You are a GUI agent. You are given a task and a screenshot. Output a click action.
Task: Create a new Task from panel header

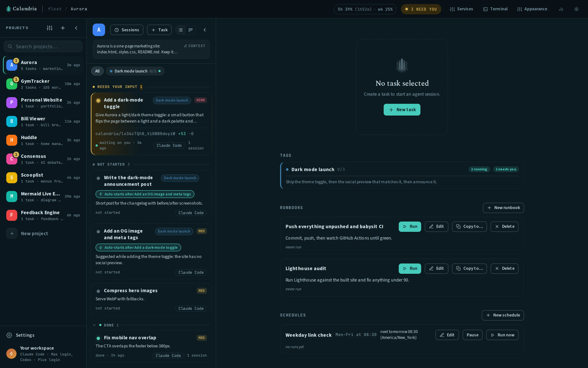click(159, 30)
